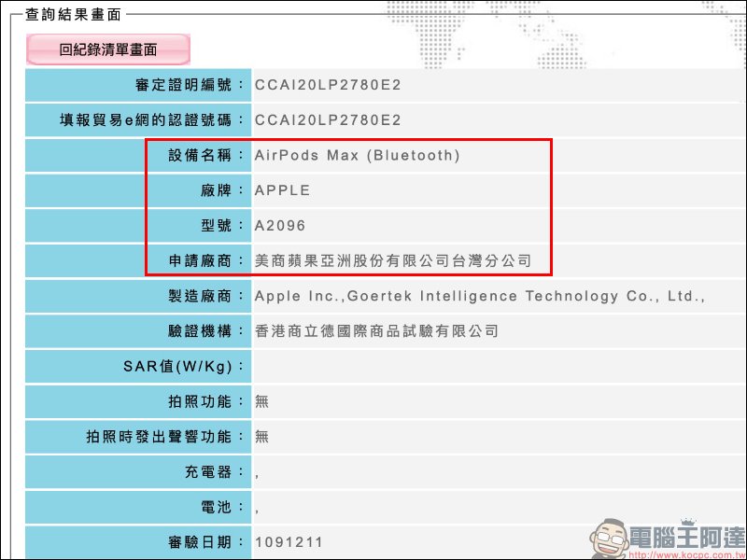Select the model number A2096
The width and height of the screenshot is (747, 560).
(x=280, y=225)
